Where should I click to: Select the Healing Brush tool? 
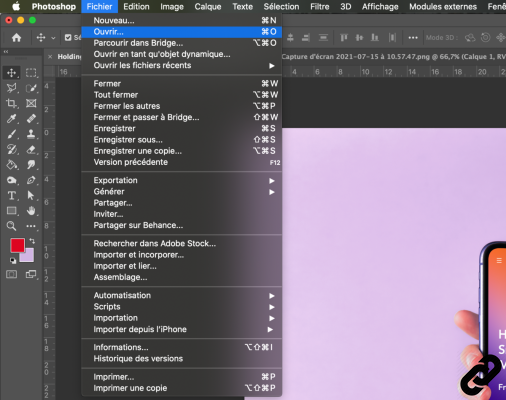point(31,119)
